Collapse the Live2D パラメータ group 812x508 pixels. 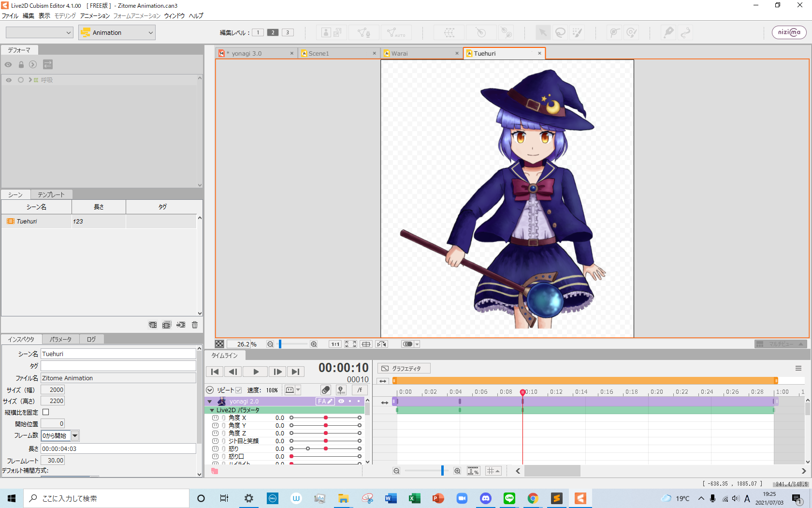(212, 410)
